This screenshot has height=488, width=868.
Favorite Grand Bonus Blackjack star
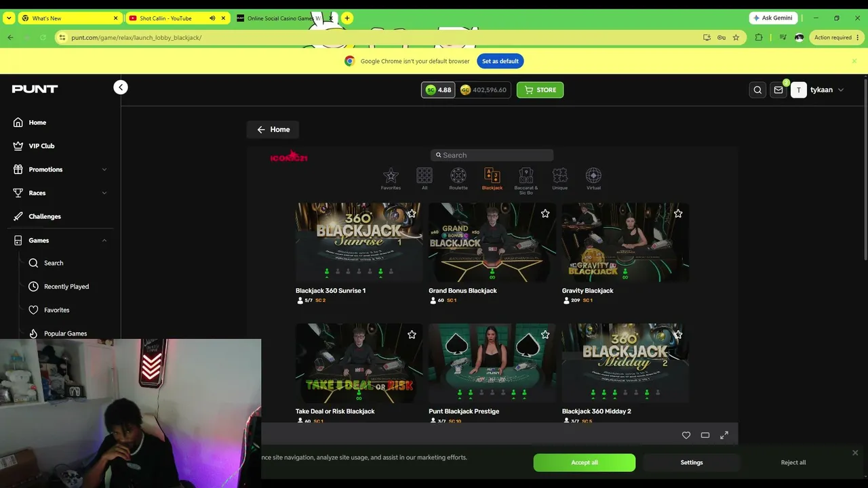[545, 213]
